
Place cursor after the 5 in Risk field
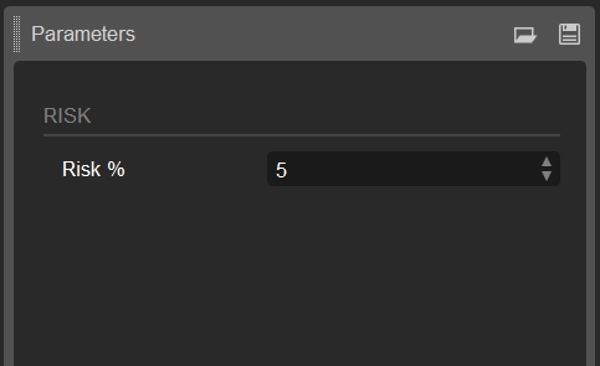click(x=288, y=170)
